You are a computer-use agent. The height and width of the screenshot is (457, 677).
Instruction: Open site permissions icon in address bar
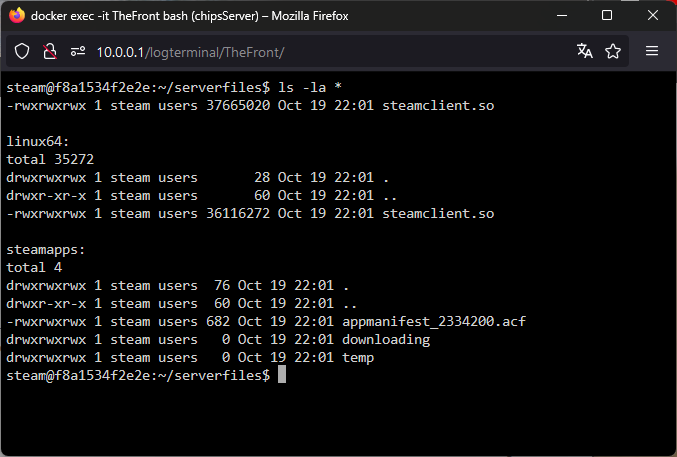point(78,52)
